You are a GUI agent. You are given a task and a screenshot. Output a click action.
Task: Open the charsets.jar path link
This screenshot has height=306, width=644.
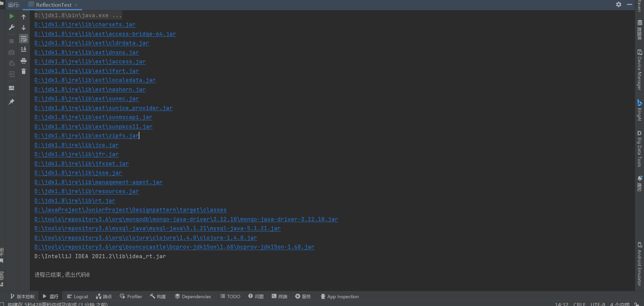[x=85, y=25]
